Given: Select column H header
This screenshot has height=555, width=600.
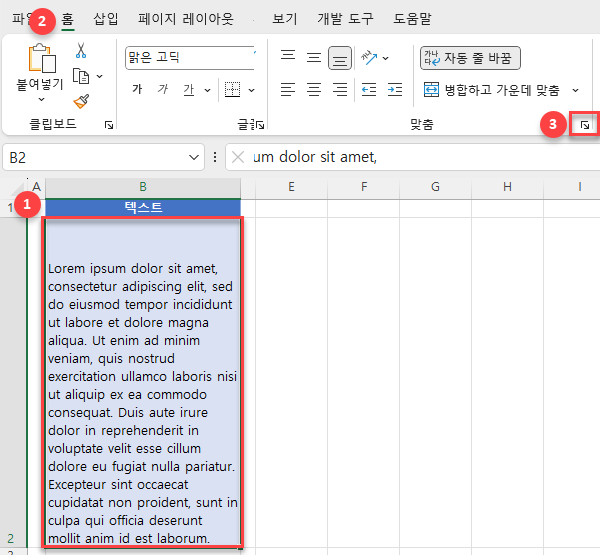Looking at the screenshot, I should tap(507, 187).
